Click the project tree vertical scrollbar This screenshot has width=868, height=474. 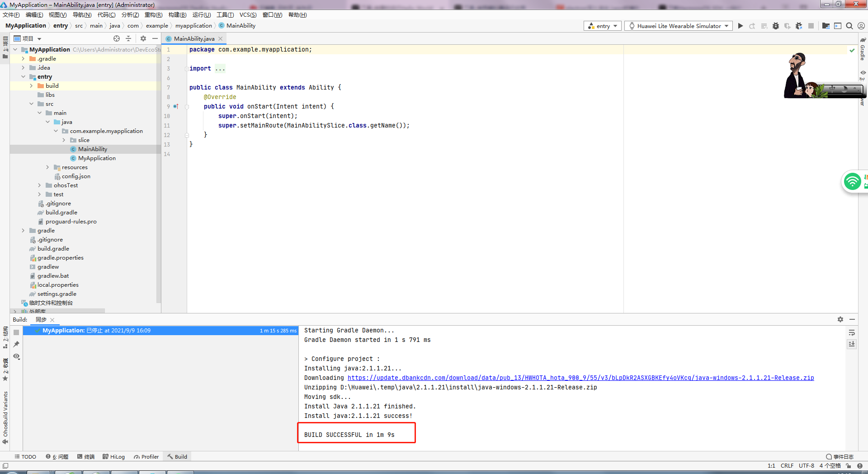point(158,174)
